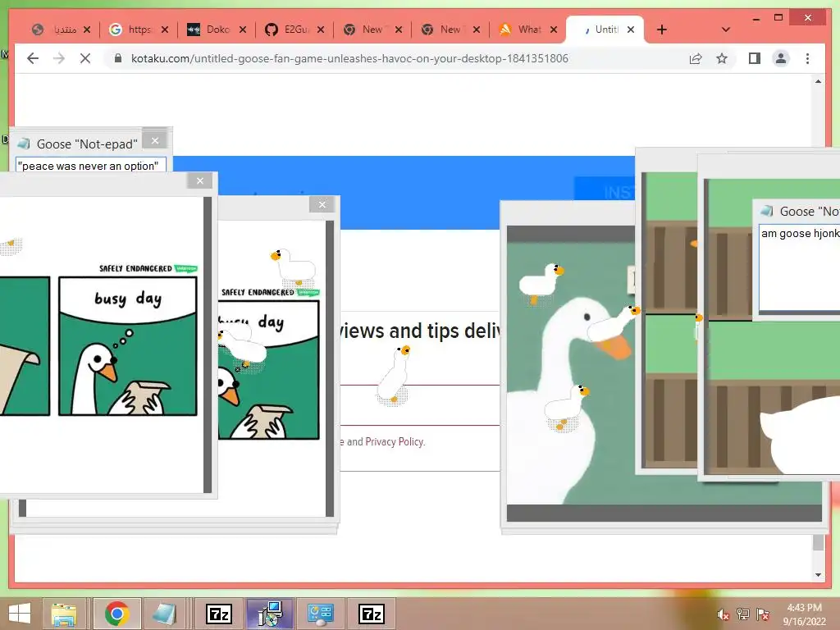
Task: Click the browser forward arrow
Action: (59, 58)
